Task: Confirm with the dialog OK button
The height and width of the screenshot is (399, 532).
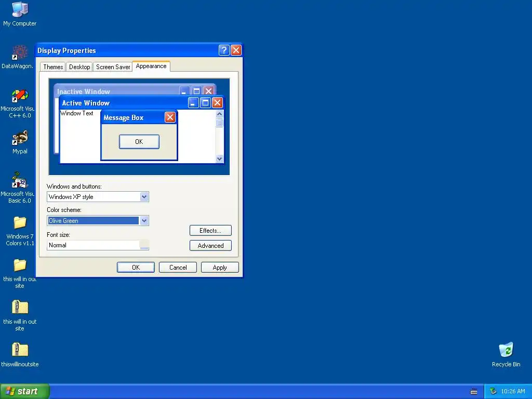Action: [x=136, y=268]
